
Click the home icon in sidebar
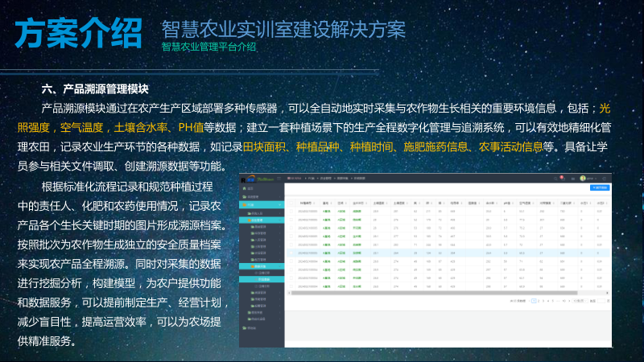(x=245, y=187)
